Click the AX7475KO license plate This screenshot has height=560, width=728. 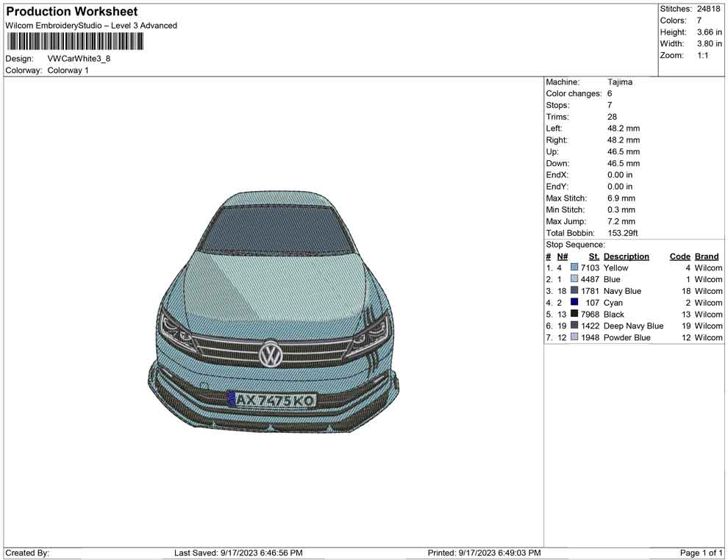click(272, 400)
